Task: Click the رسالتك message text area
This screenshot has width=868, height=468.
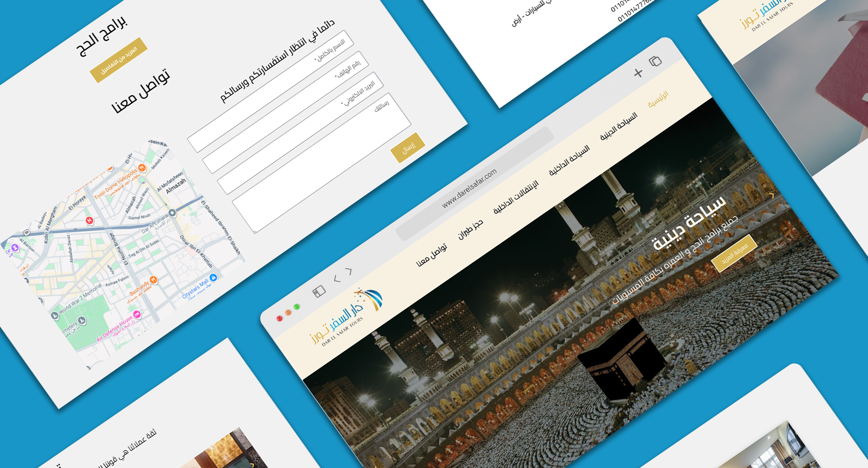Action: coord(322,163)
